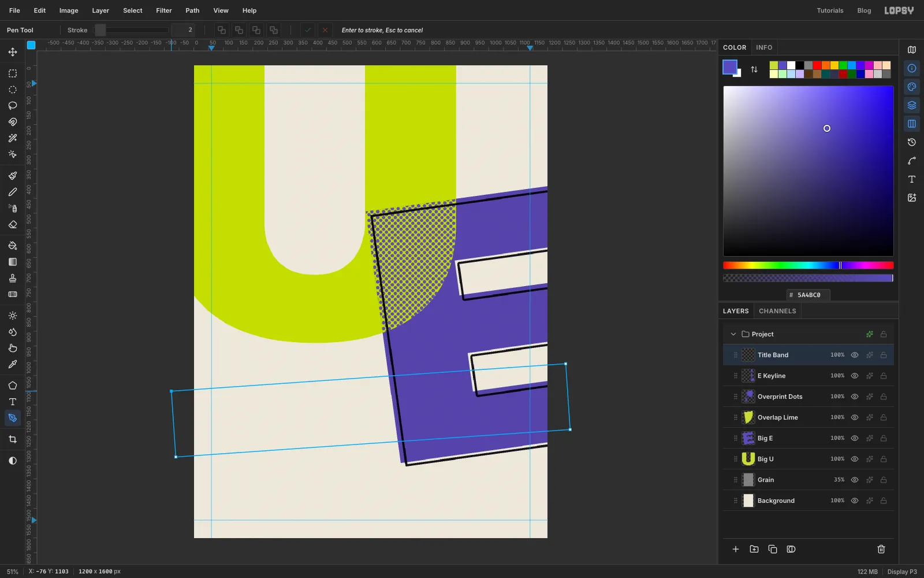Delete layer with trash icon
The height and width of the screenshot is (578, 924).
click(881, 549)
